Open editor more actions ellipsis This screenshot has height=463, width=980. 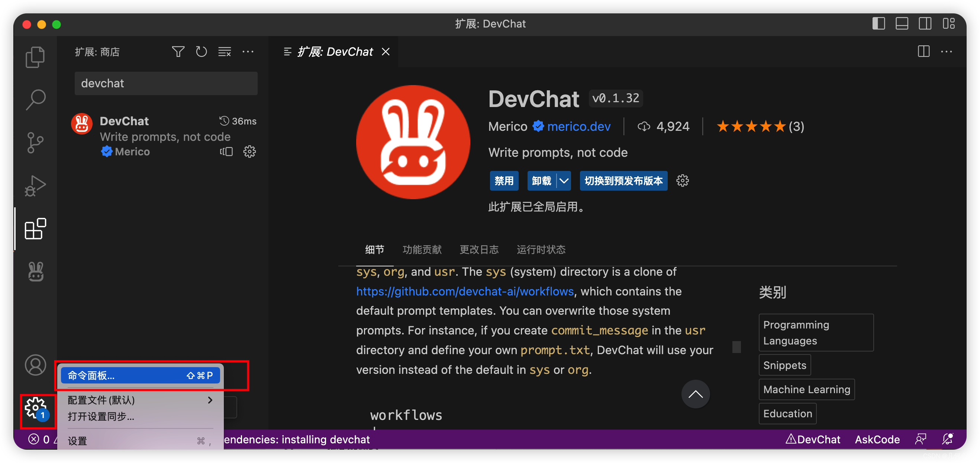click(x=946, y=52)
